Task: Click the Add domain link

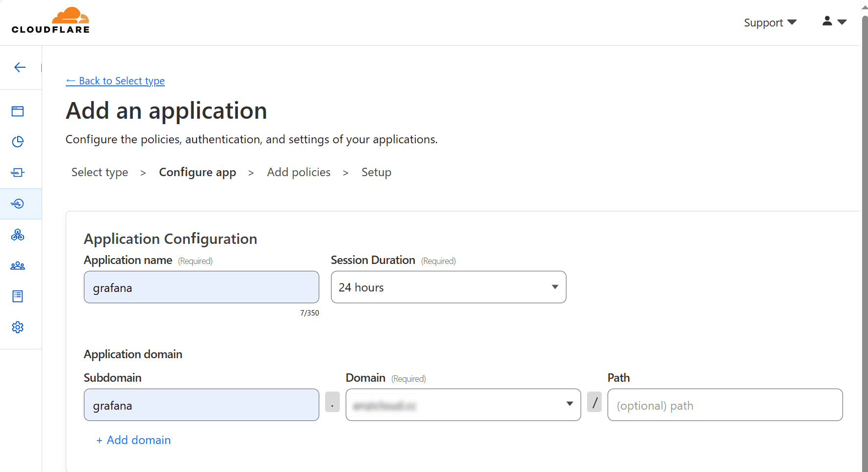Action: coord(133,440)
